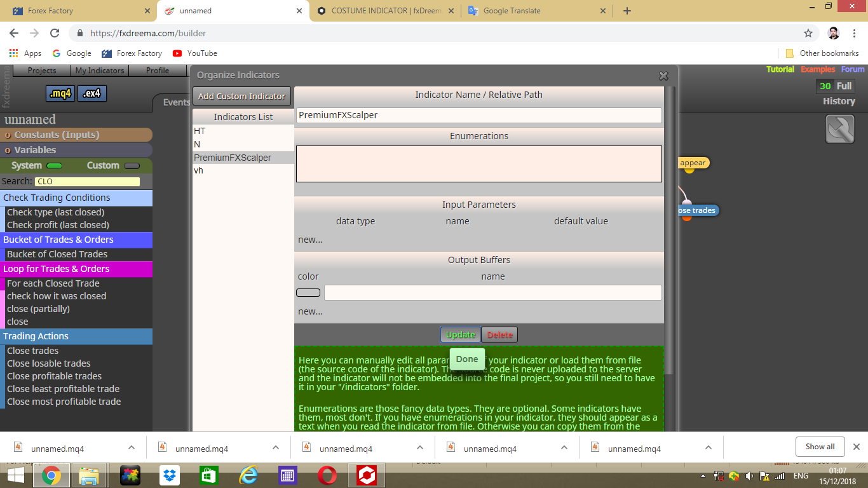Open File Explorer from the taskbar
Image resolution: width=868 pixels, height=488 pixels.
tap(90, 475)
